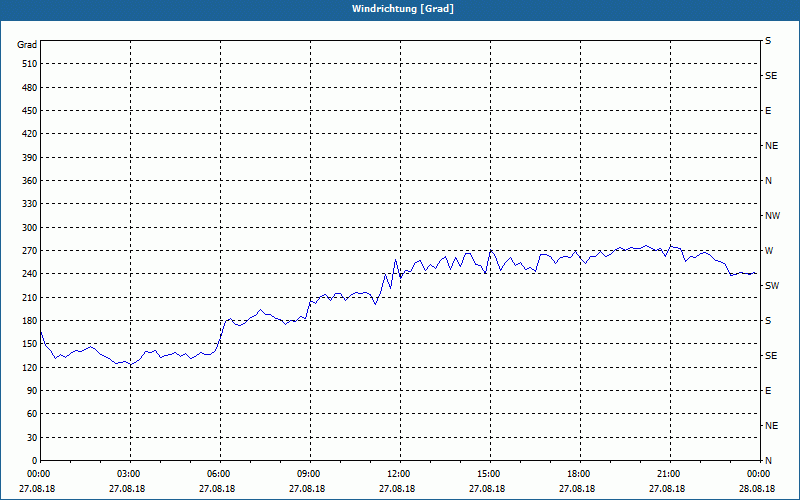The width and height of the screenshot is (800, 500).
Task: Click the y-axis value 330
Action: click(x=30, y=204)
